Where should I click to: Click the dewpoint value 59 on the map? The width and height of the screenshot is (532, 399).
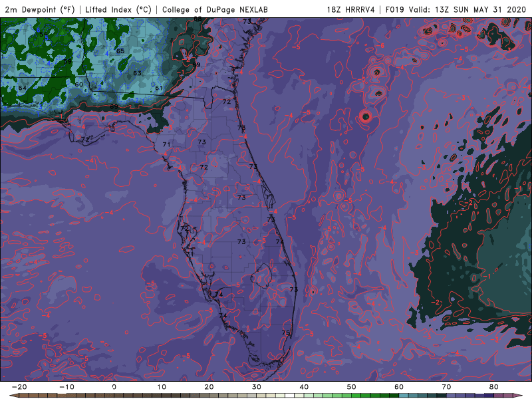pyautogui.click(x=68, y=61)
